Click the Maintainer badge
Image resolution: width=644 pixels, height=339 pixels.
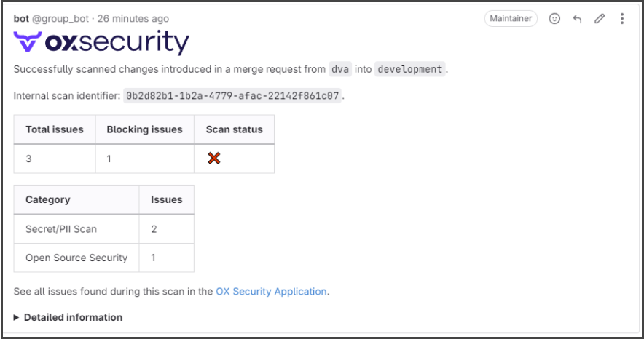point(511,19)
